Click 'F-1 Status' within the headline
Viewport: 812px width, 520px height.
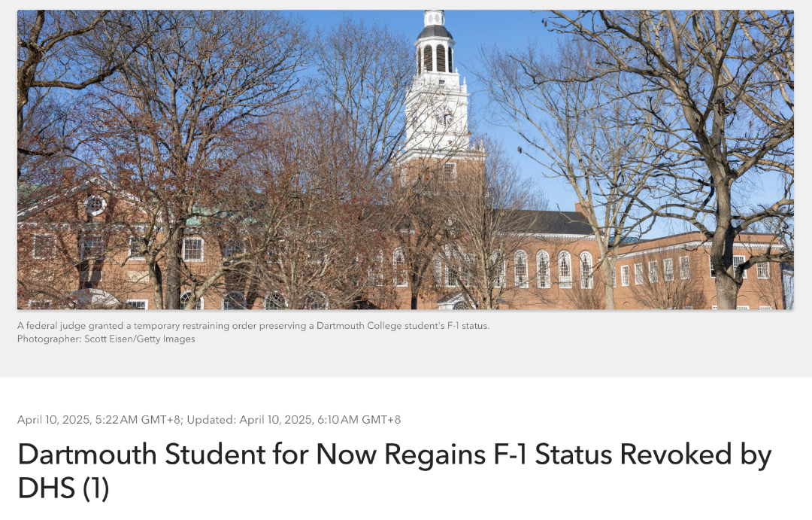point(553,455)
